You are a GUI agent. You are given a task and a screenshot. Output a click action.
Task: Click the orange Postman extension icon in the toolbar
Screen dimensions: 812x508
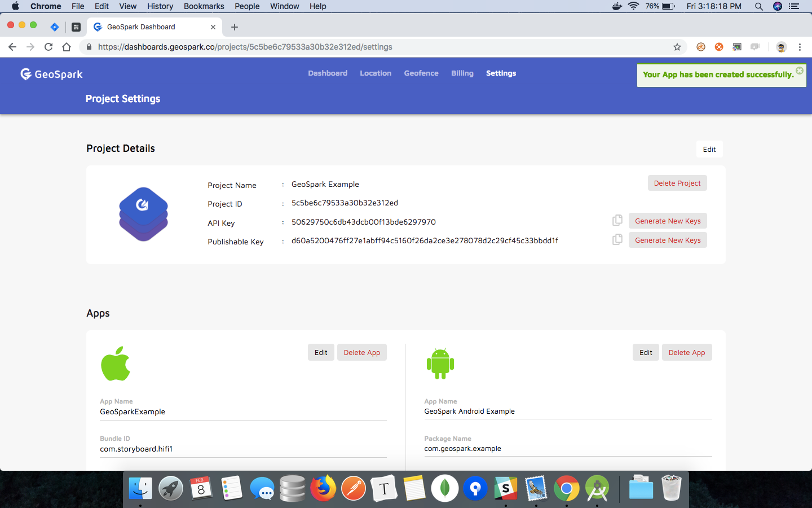coord(719,47)
